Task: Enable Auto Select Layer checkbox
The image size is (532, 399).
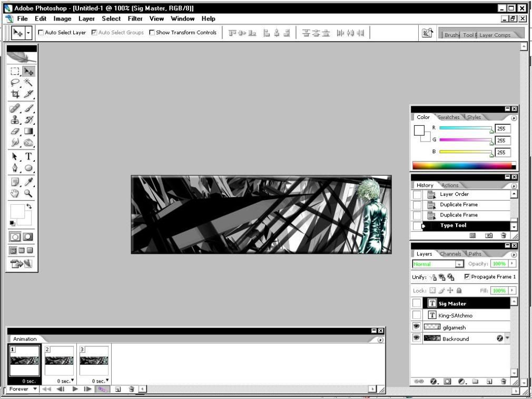Action: 41,33
